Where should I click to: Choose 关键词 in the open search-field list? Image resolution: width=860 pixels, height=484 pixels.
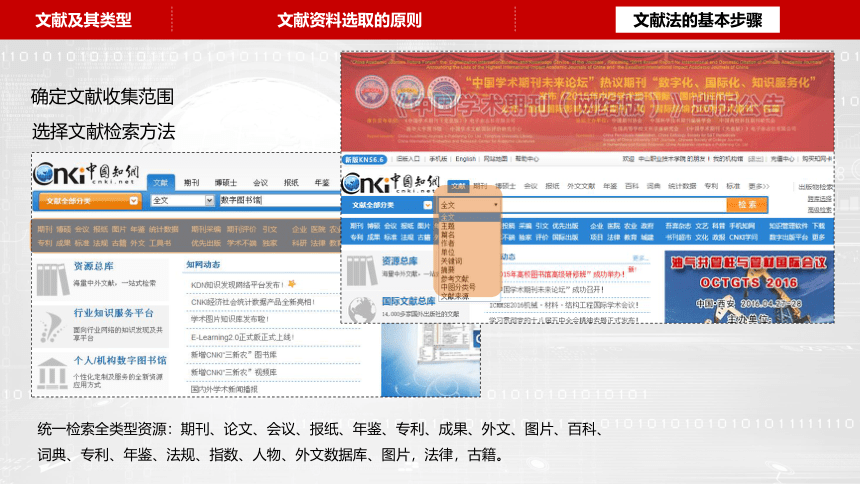click(x=451, y=261)
